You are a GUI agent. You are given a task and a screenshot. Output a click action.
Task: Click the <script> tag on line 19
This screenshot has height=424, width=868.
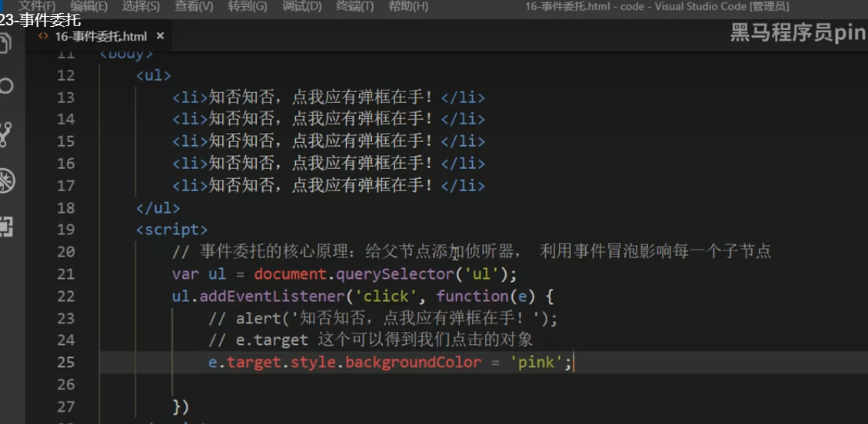(171, 230)
